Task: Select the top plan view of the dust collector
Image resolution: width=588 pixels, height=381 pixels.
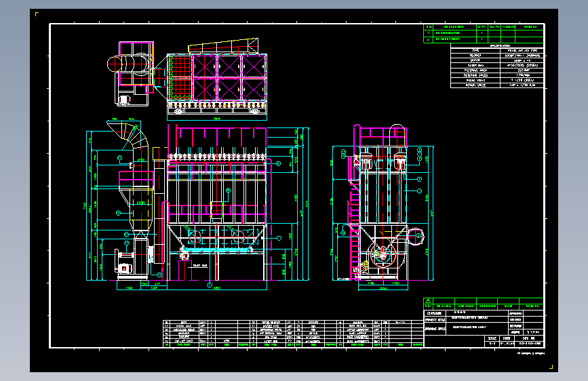Action: [187, 78]
